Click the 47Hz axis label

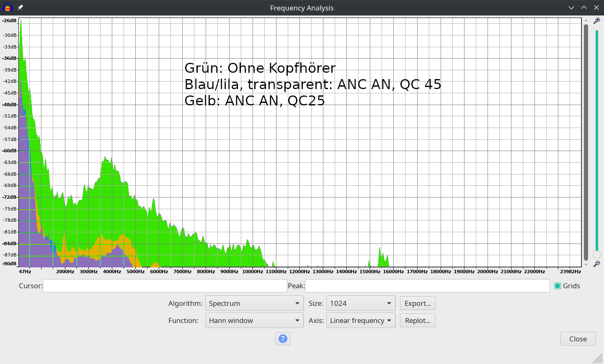click(x=25, y=272)
